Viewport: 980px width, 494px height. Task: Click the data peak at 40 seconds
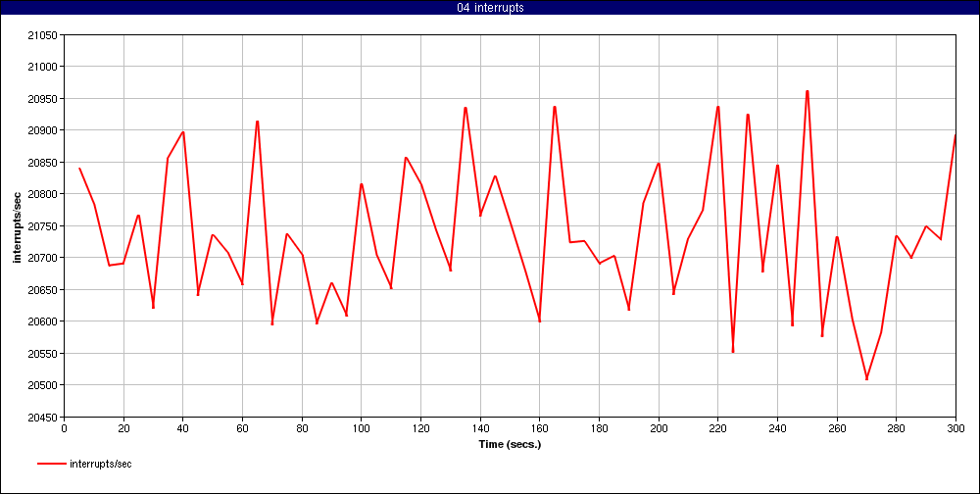(x=183, y=132)
